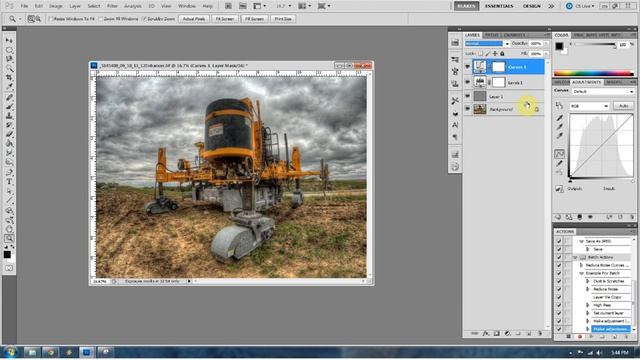This screenshot has width=640, height=360.
Task: Enable Resize Windows To Fit checkbox
Action: pyautogui.click(x=51, y=19)
